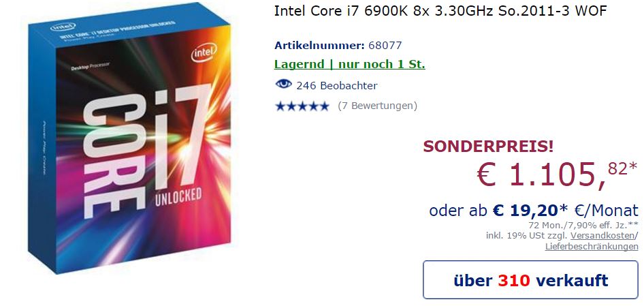
Task: Open the Lieferbeschränkungen link
Action: point(592,246)
